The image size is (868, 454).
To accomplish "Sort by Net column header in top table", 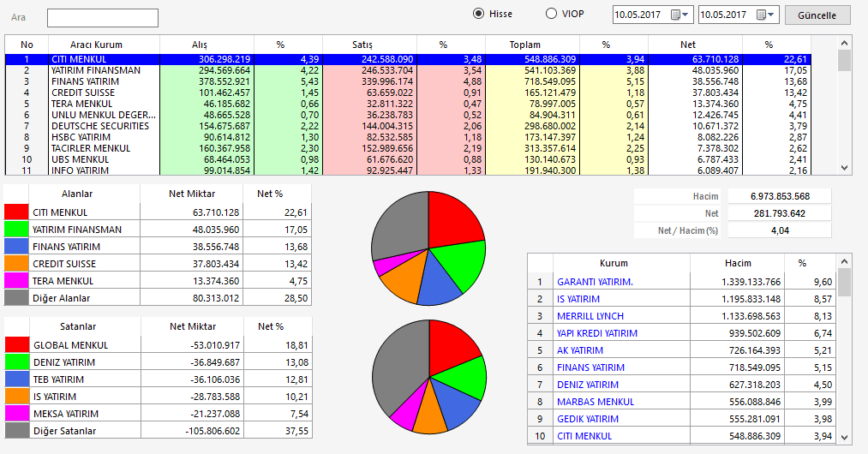I will pyautogui.click(x=695, y=45).
